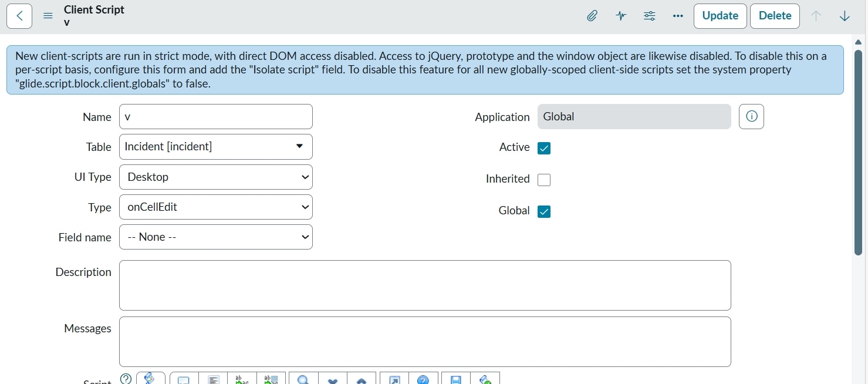Image resolution: width=868 pixels, height=384 pixels.
Task: Click the Script field help question icon
Action: pos(126,378)
